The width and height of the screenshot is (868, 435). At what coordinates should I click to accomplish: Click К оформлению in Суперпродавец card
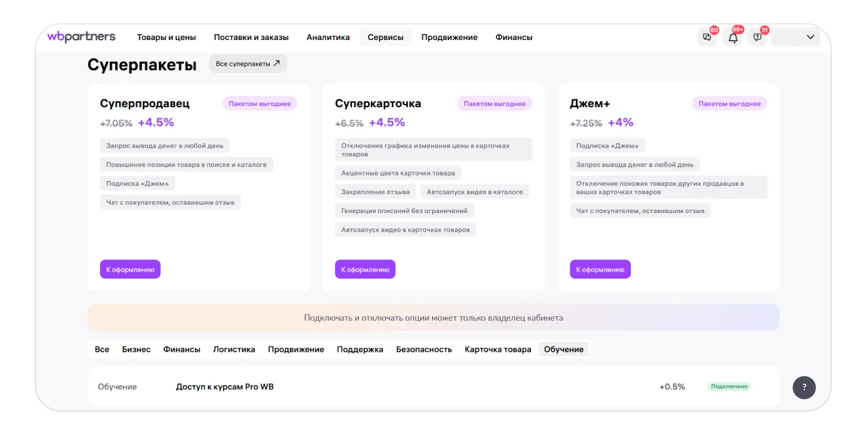point(130,269)
